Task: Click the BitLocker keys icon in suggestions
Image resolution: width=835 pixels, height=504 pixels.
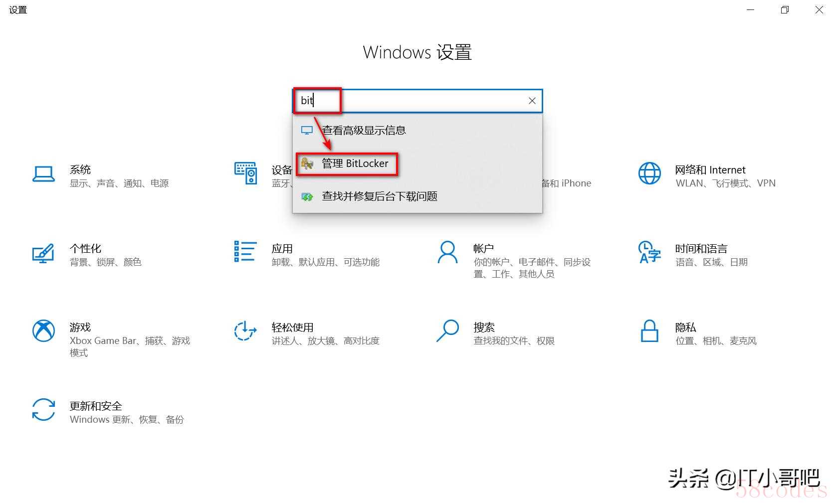Action: pos(307,164)
